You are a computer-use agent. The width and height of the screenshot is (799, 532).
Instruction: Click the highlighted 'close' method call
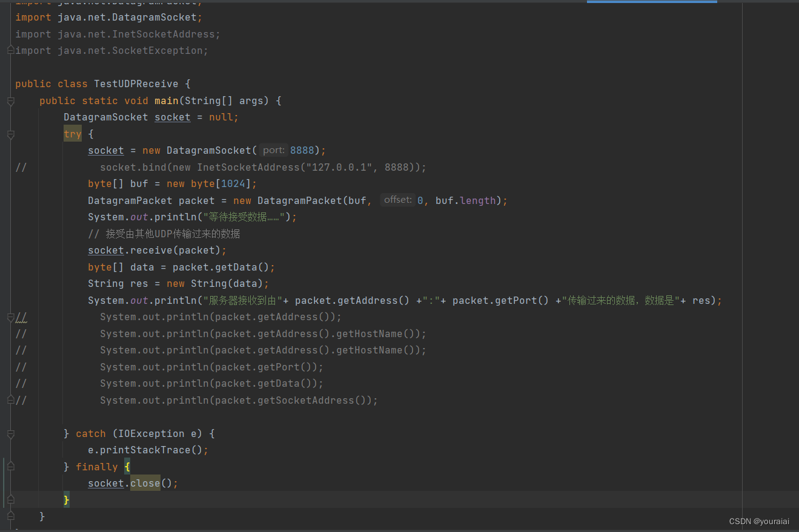(145, 483)
